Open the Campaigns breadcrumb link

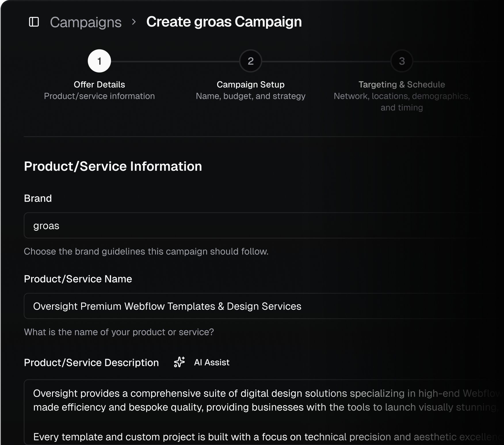tap(86, 22)
